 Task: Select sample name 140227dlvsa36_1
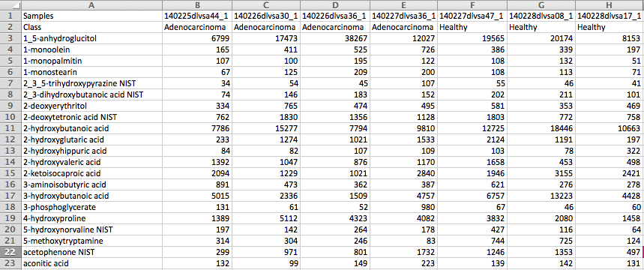click(x=404, y=16)
